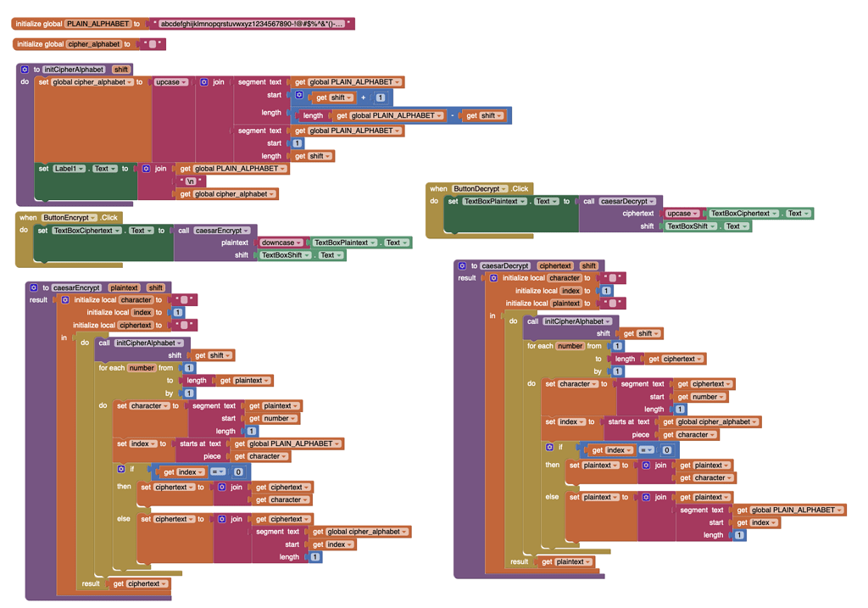Open upcase dropdown in initCipherAlphabet
Screen dimensions: 868x608
coord(170,82)
